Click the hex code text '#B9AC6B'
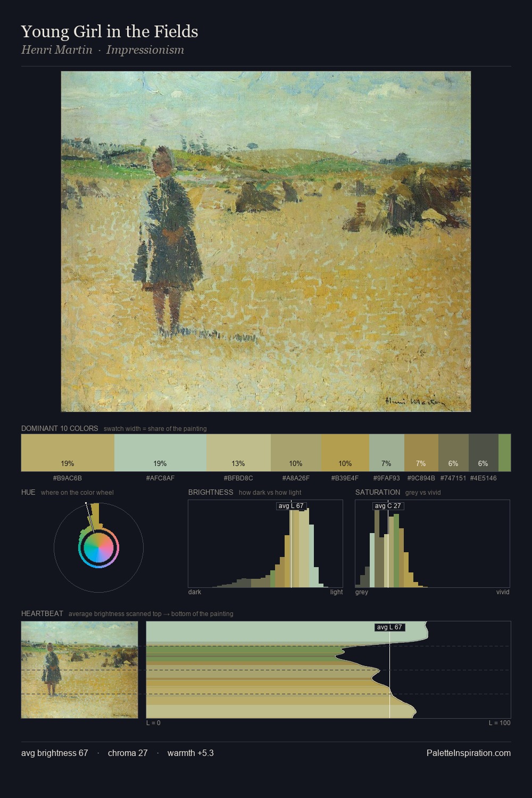This screenshot has width=532, height=798. [x=68, y=478]
